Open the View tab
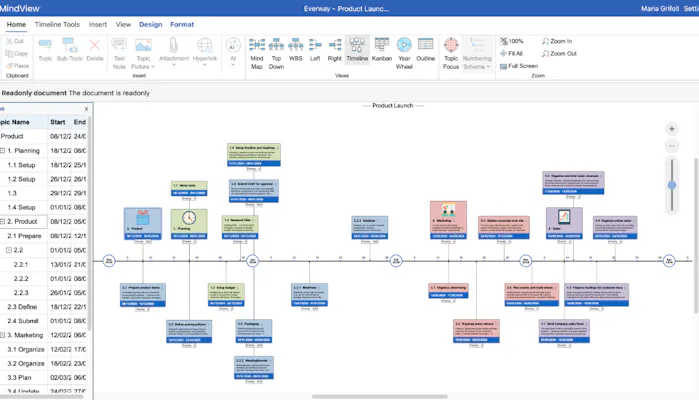Viewport: 699px width, 400px height. pos(123,25)
